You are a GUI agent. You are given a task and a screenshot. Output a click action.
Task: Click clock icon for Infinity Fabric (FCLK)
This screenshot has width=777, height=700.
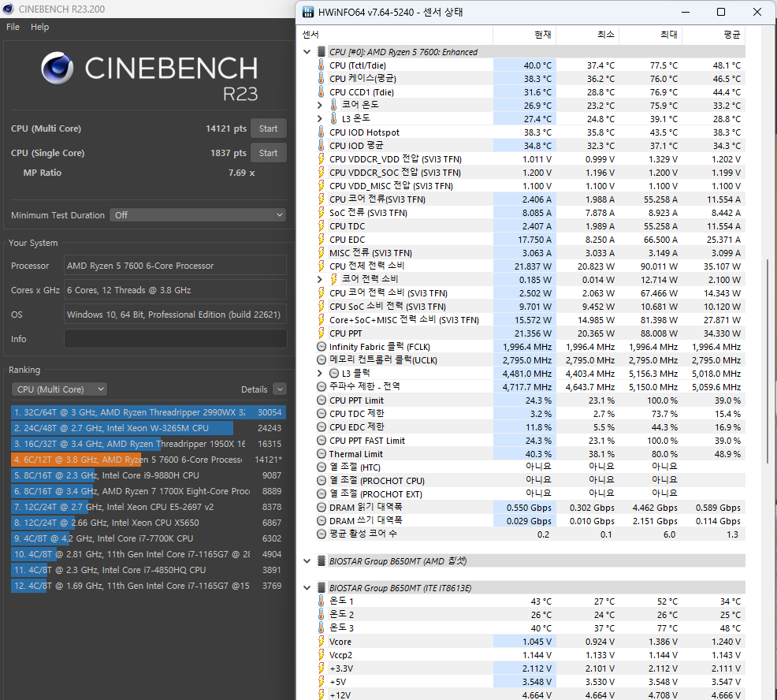click(x=321, y=347)
